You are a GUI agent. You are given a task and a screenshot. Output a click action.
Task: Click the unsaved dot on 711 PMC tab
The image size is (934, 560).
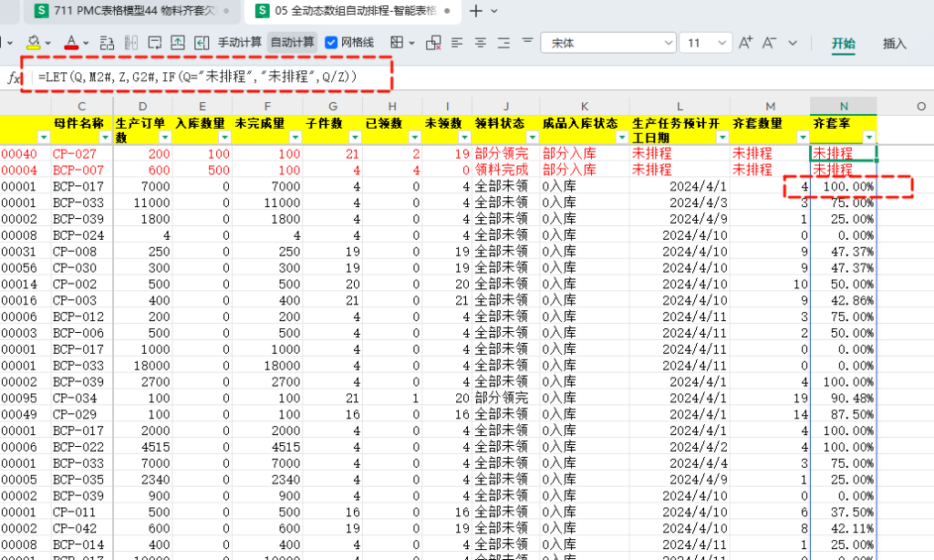(226, 11)
